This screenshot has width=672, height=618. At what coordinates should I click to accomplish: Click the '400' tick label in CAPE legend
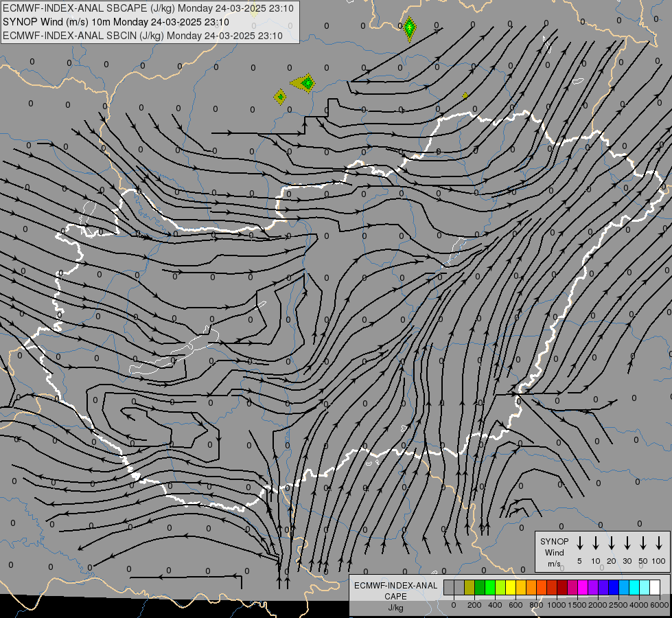(495, 605)
